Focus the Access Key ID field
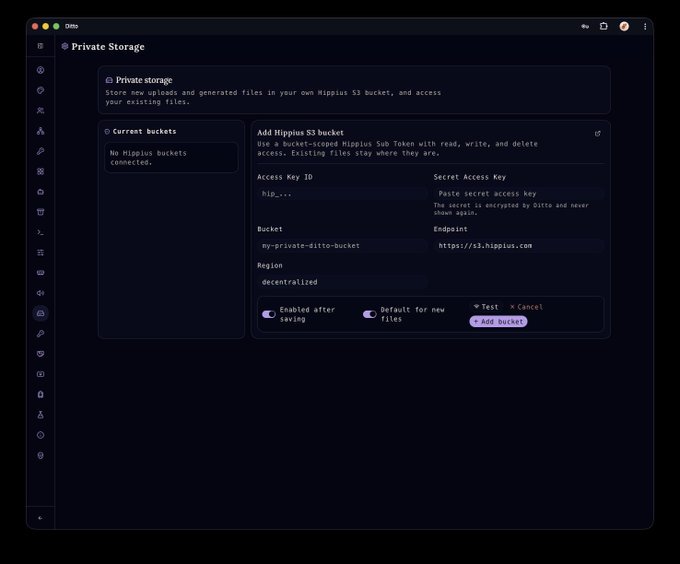The width and height of the screenshot is (680, 564). point(342,194)
